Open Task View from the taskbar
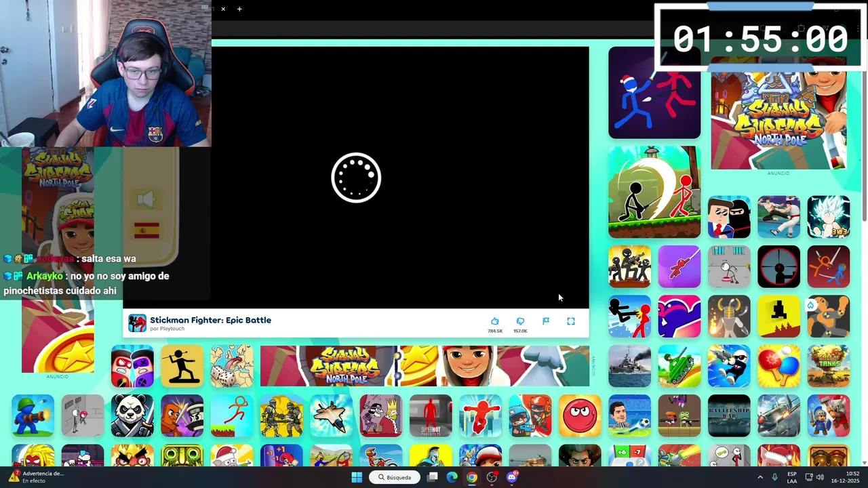The width and height of the screenshot is (868, 488). click(x=433, y=477)
